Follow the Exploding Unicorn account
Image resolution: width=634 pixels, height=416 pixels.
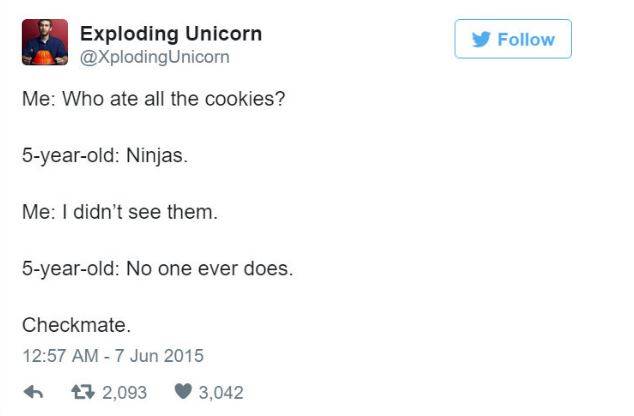(513, 39)
